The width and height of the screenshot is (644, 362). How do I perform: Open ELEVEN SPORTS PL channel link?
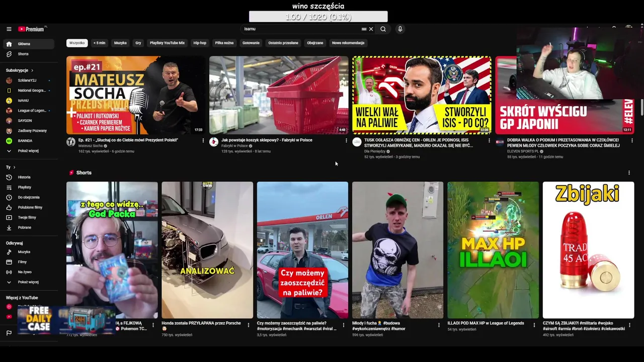[523, 151]
